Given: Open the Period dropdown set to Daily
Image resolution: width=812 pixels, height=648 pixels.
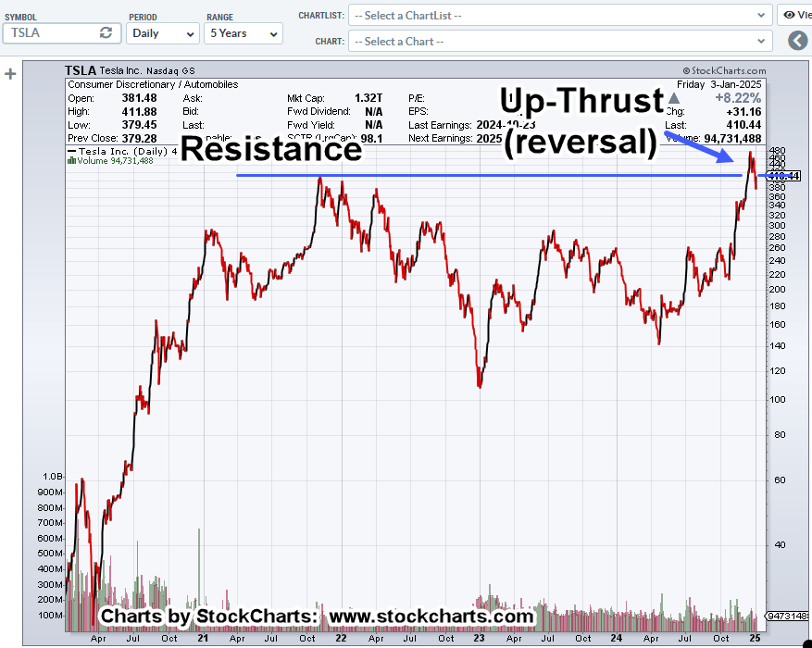Looking at the screenshot, I should tap(163, 32).
